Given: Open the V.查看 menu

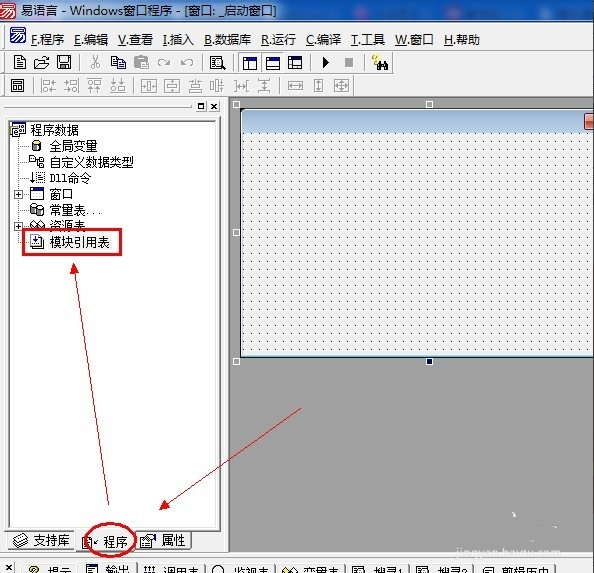Looking at the screenshot, I should pyautogui.click(x=135, y=40).
